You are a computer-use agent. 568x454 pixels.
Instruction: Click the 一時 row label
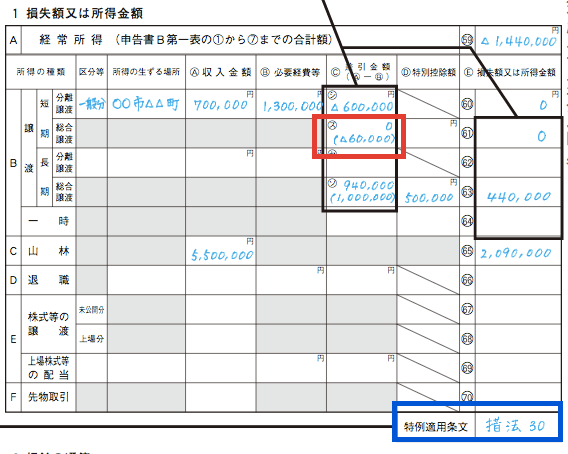[x=49, y=221]
